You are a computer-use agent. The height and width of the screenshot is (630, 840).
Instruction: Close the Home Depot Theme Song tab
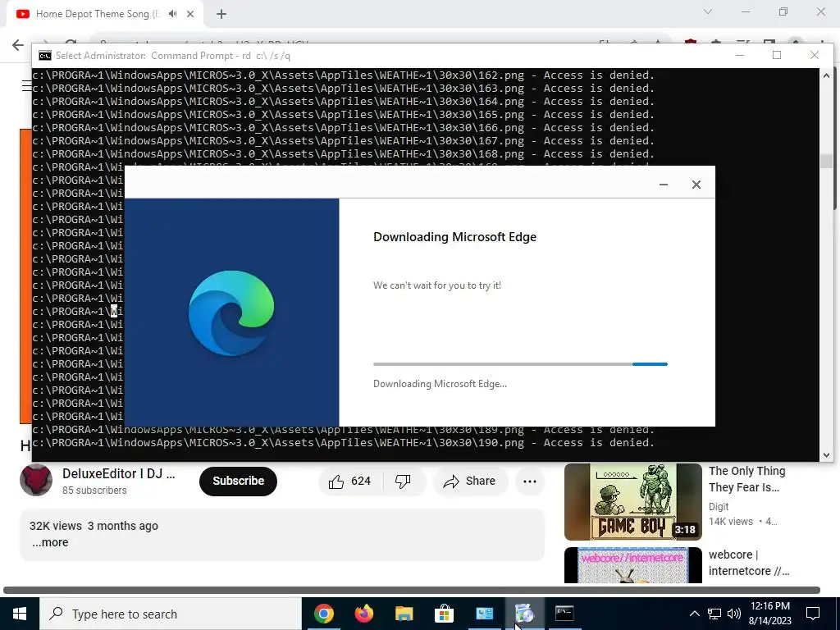coord(190,14)
